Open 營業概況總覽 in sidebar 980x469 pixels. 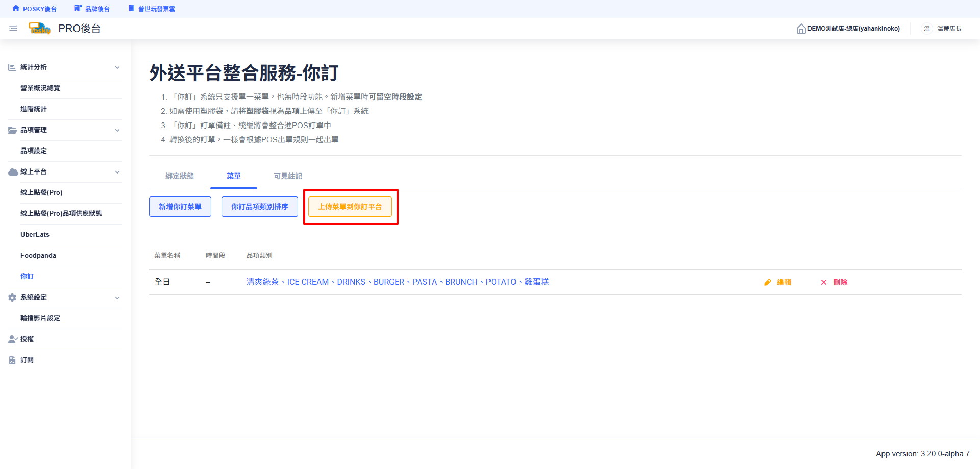click(40, 88)
